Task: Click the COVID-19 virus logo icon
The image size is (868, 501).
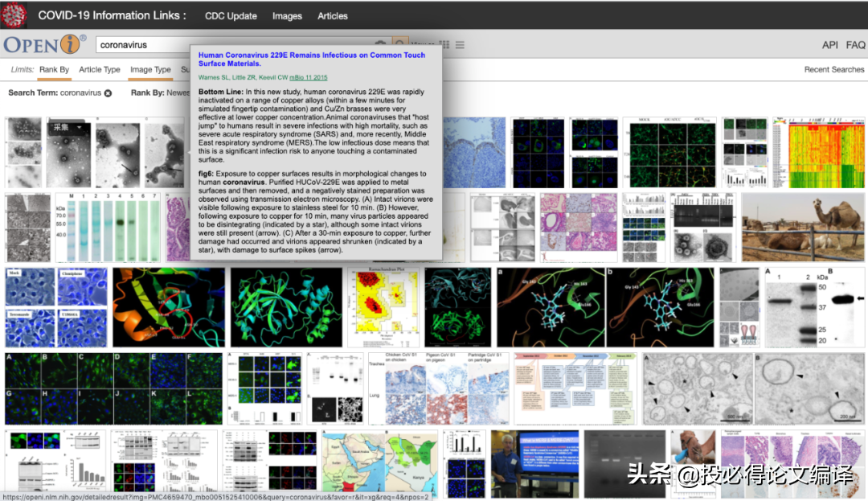Action: [x=14, y=14]
